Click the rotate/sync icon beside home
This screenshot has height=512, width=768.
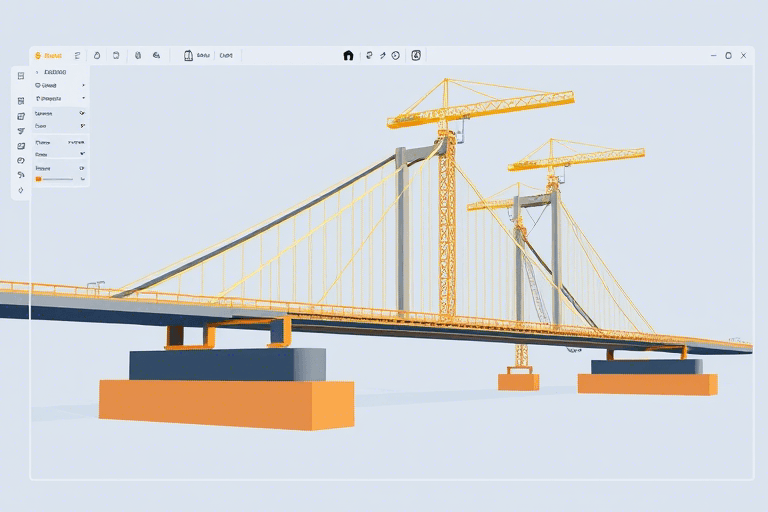click(369, 56)
